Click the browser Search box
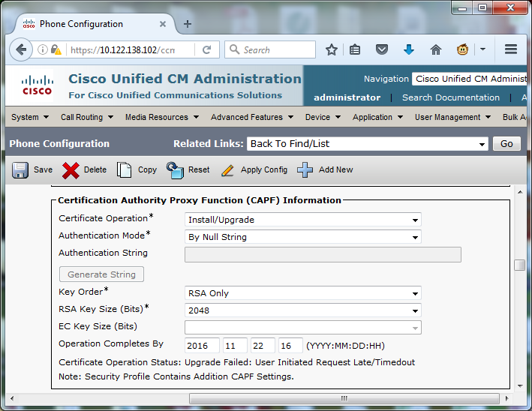532x411 pixels. coord(270,49)
